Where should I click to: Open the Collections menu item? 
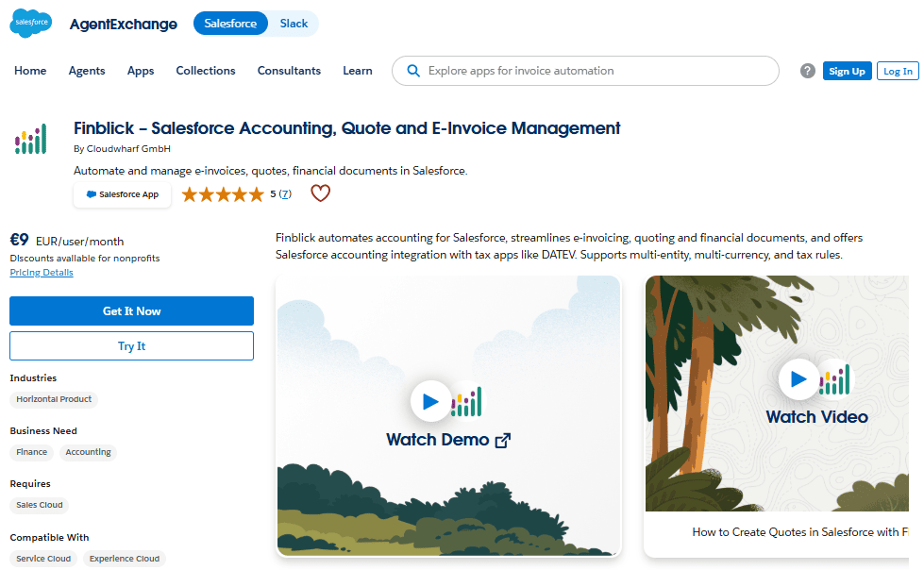(x=206, y=71)
